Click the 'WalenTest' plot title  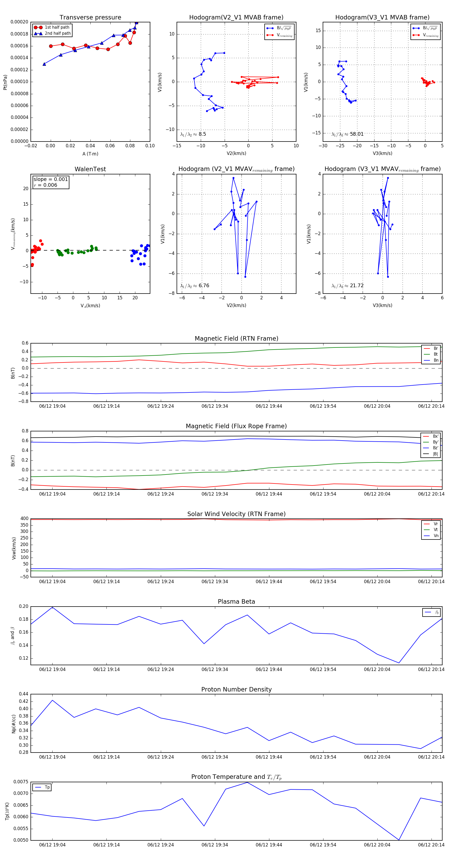point(90,169)
